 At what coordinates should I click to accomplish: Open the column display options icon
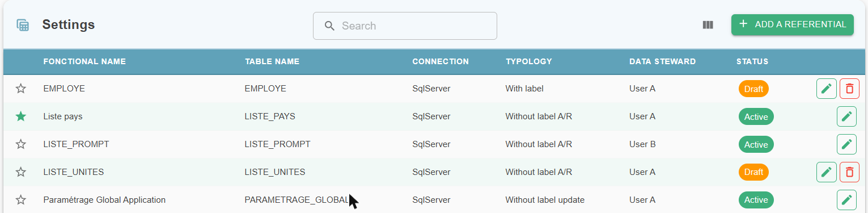(708, 25)
